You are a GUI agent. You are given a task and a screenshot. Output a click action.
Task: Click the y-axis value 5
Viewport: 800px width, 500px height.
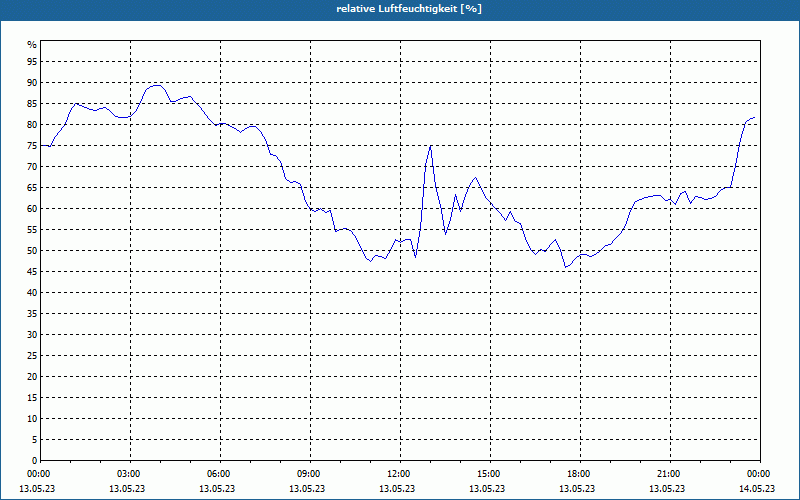point(35,440)
